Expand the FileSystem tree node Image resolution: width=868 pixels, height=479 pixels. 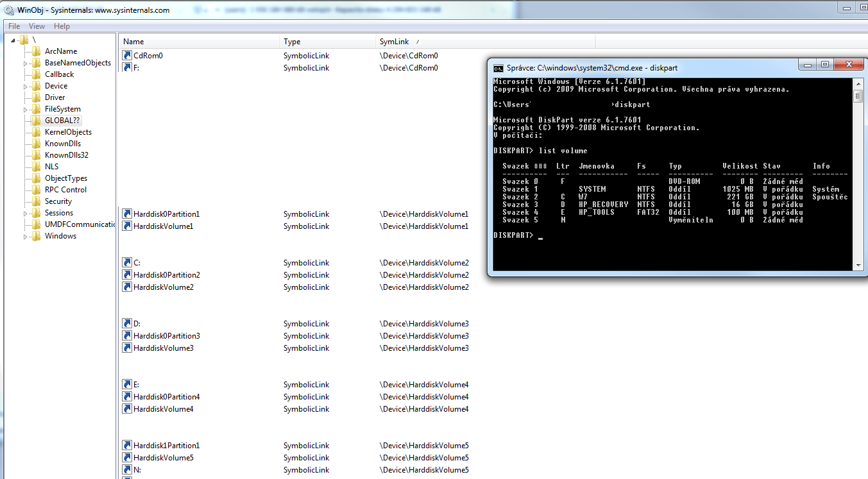click(x=26, y=109)
